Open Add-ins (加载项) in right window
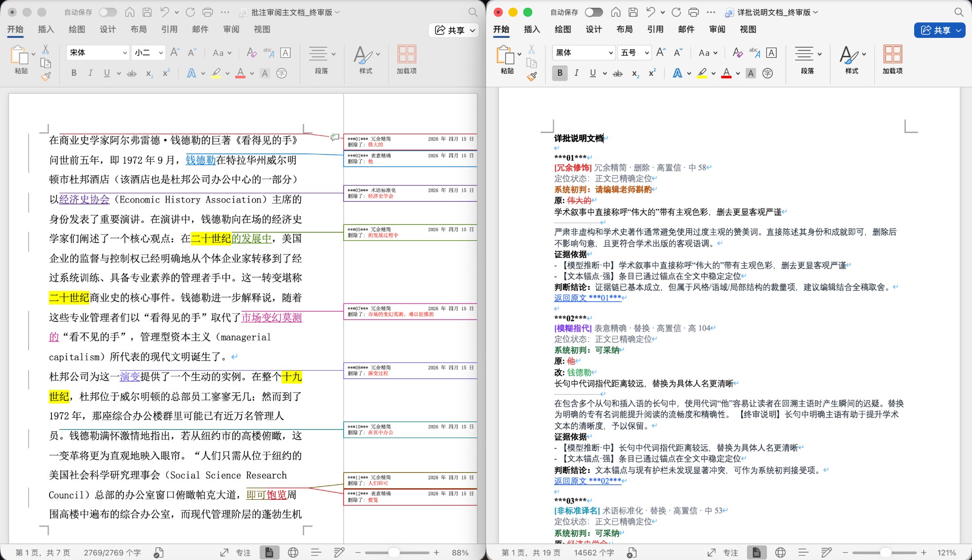This screenshot has width=972, height=560. (893, 60)
